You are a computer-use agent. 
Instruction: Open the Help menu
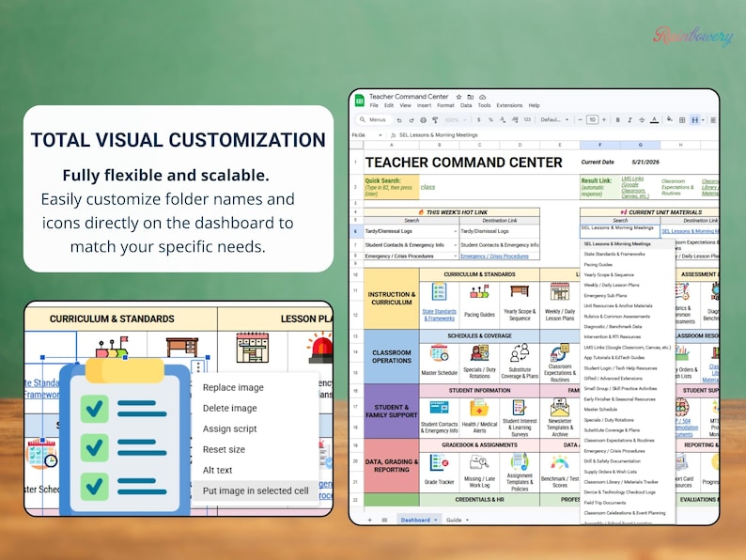tap(535, 105)
